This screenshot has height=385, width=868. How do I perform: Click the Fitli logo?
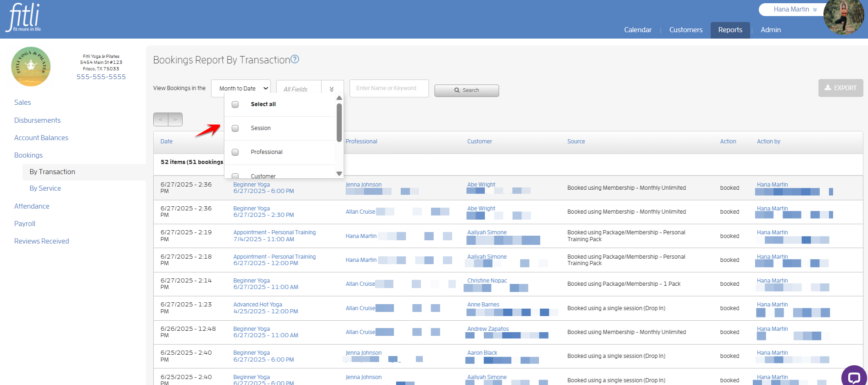point(23,17)
